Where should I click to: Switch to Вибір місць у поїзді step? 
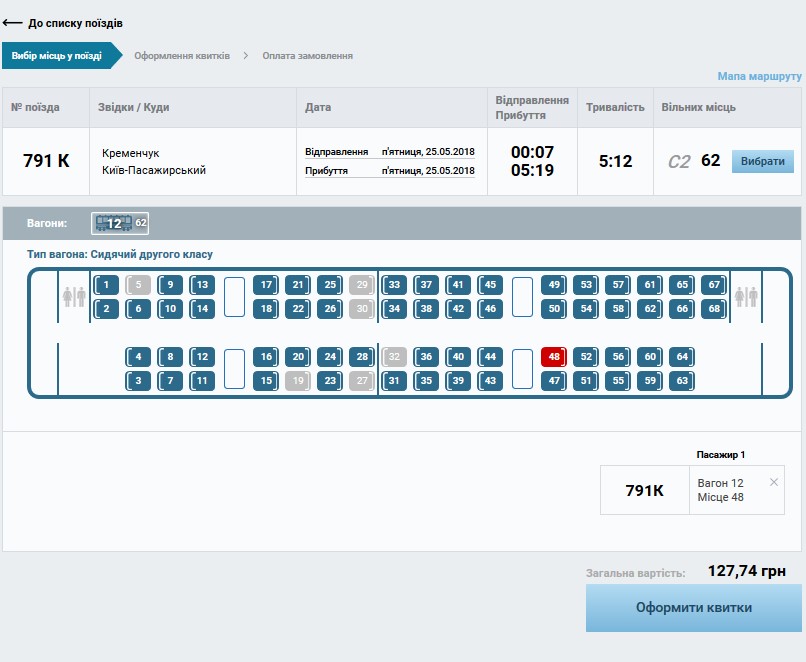coord(57,56)
